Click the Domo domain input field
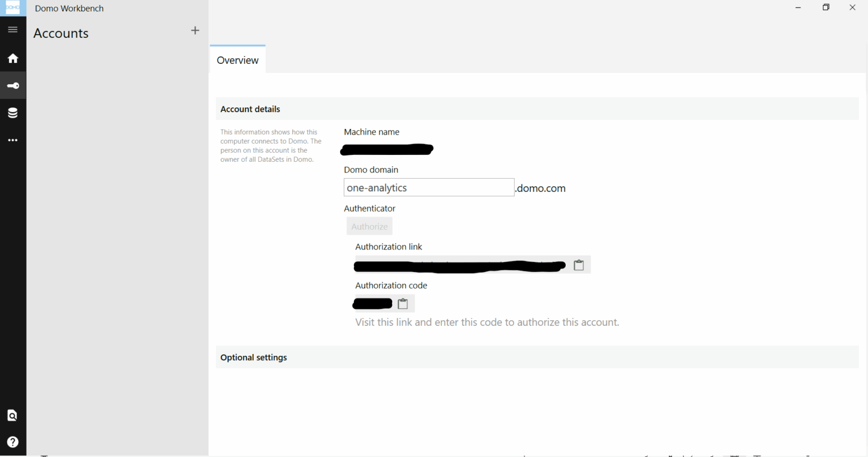Image resolution: width=868 pixels, height=457 pixels. pos(428,187)
